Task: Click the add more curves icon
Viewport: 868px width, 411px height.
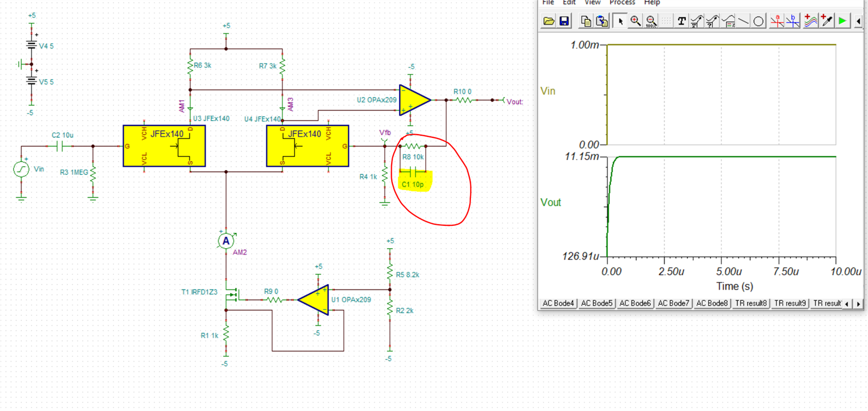Action: 811,21
